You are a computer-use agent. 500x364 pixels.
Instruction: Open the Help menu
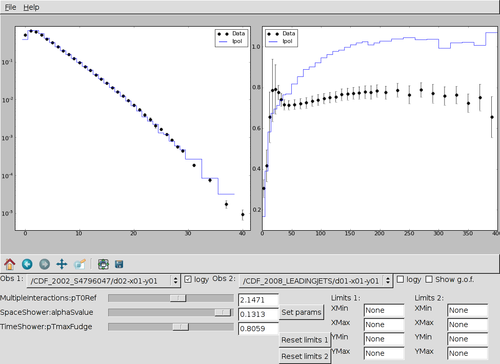click(x=31, y=7)
